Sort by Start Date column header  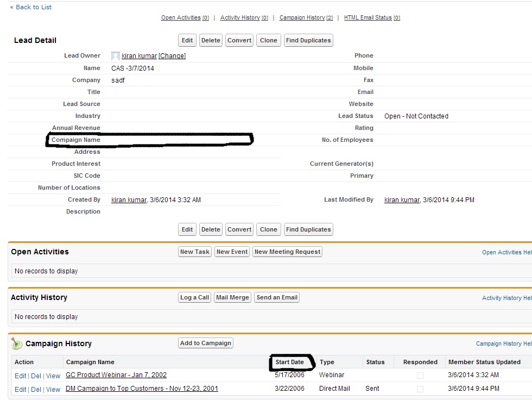tap(289, 362)
